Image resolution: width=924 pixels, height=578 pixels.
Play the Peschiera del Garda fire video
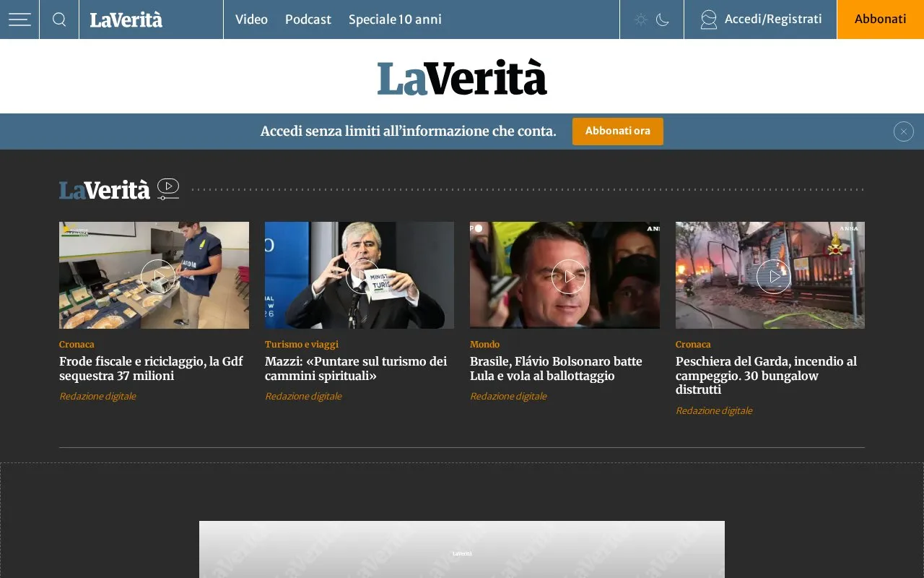tap(774, 277)
